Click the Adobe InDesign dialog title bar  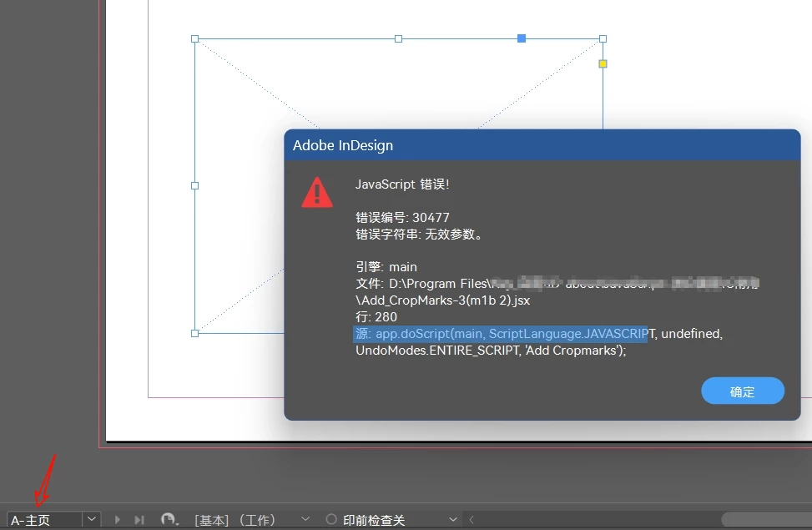542,145
